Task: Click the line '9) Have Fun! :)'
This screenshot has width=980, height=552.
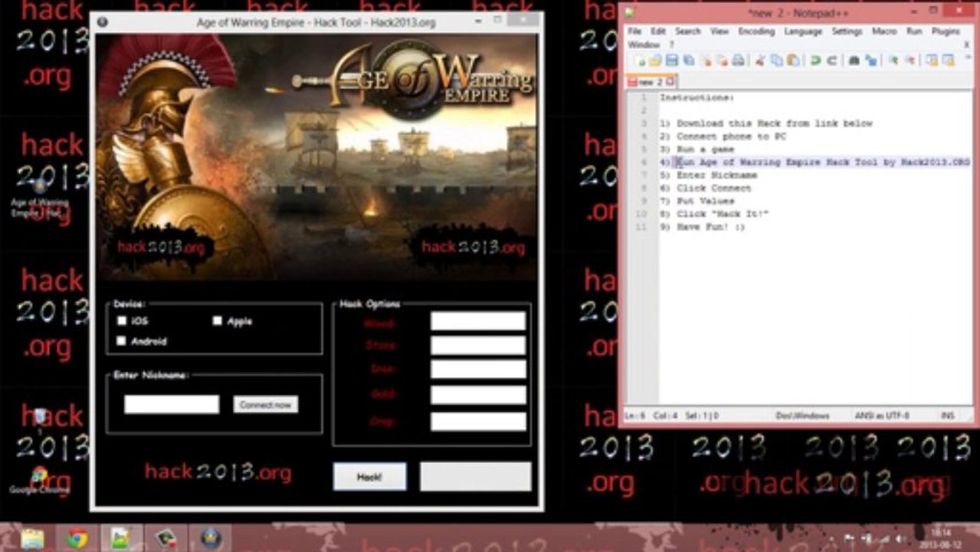Action: [703, 227]
